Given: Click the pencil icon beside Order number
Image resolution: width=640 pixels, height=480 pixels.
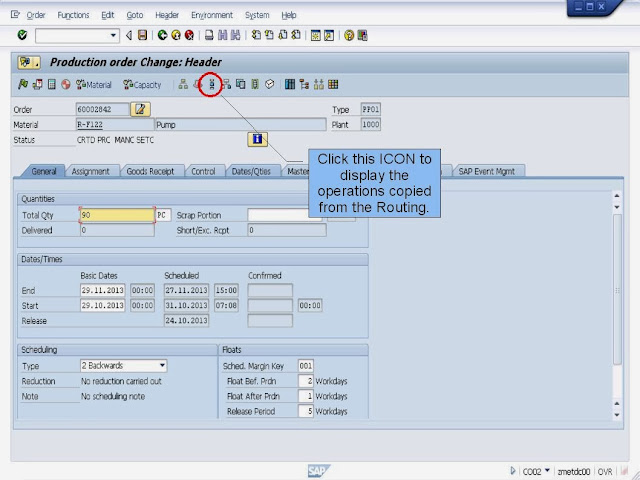Looking at the screenshot, I should pos(140,109).
